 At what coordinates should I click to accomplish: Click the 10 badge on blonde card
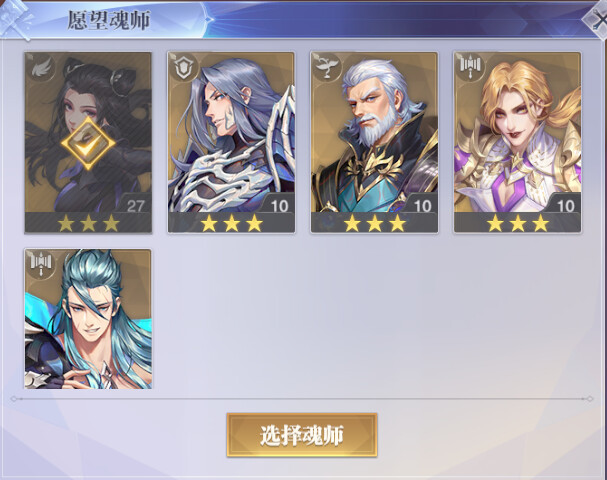[566, 206]
